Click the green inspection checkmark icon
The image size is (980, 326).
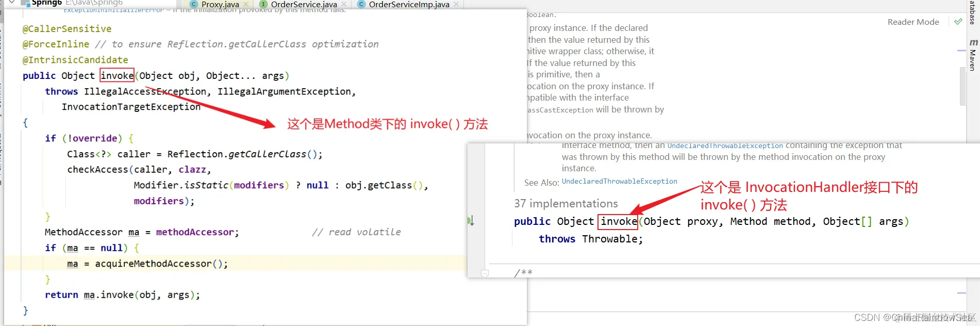tap(958, 22)
